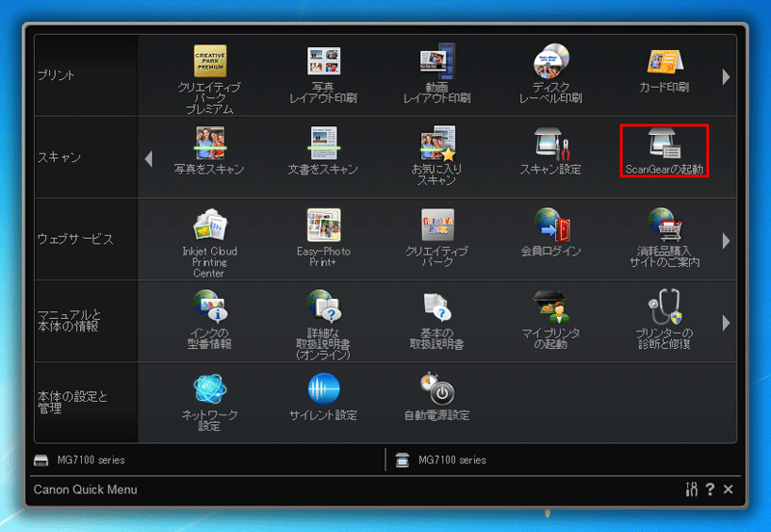Open Quick Menu preferences tools icon
The width and height of the screenshot is (771, 532).
point(692,490)
